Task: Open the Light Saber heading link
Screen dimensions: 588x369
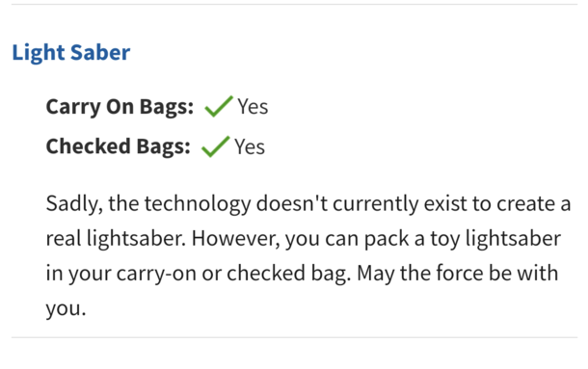Action: coord(71,52)
